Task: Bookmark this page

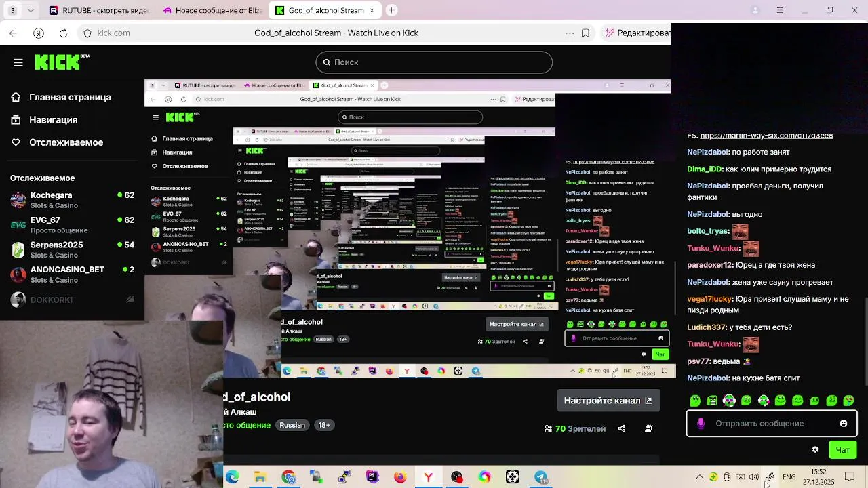Action: point(585,33)
